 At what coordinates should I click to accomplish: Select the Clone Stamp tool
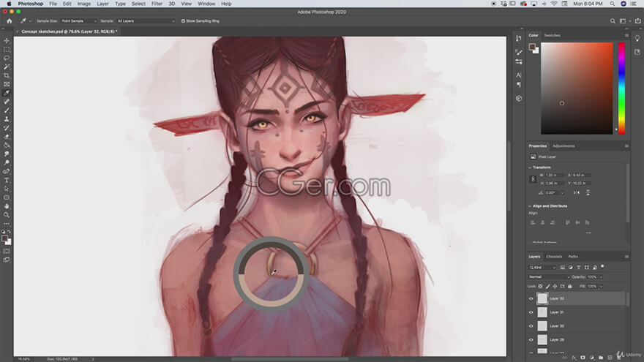tap(7, 119)
